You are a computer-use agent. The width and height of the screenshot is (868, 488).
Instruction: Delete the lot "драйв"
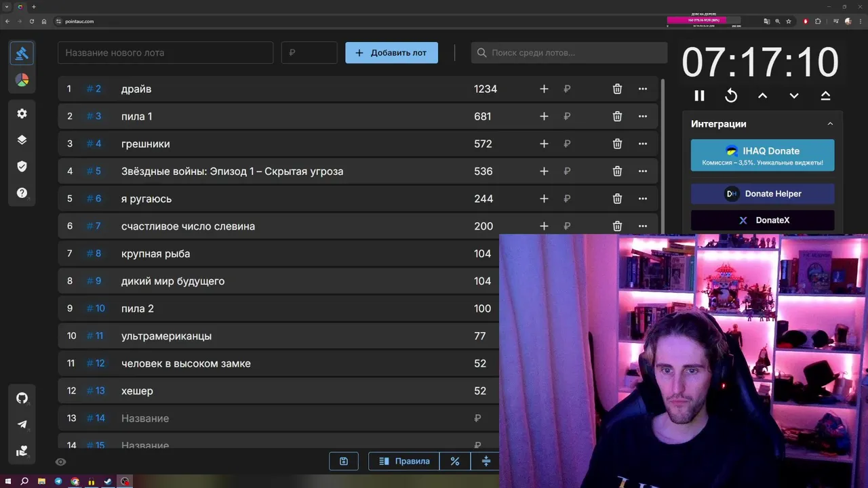click(617, 89)
